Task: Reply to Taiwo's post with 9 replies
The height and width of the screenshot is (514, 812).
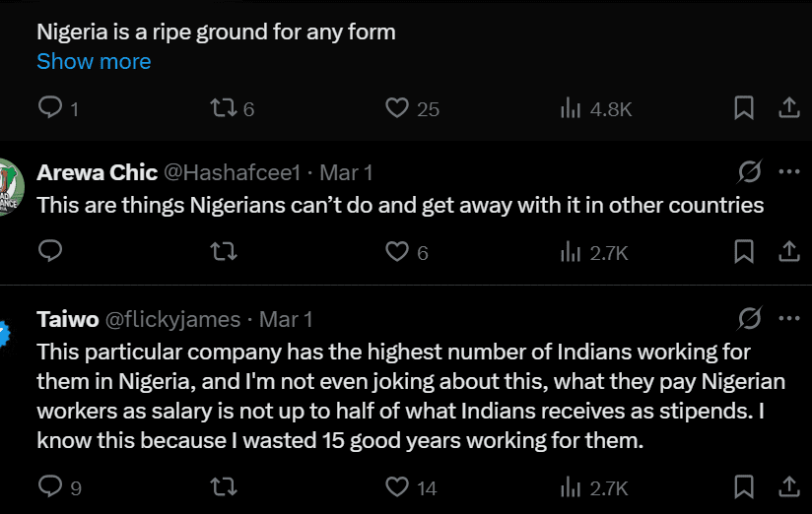Action: point(50,486)
